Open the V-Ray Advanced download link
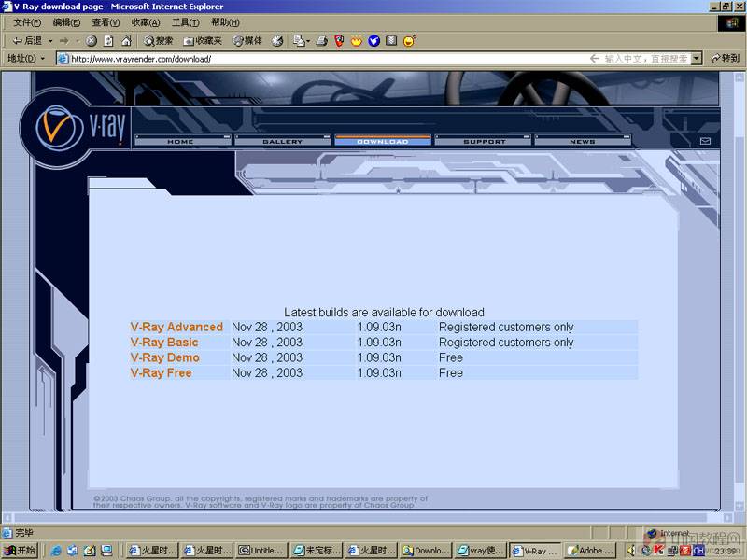The image size is (747, 560). (x=176, y=328)
